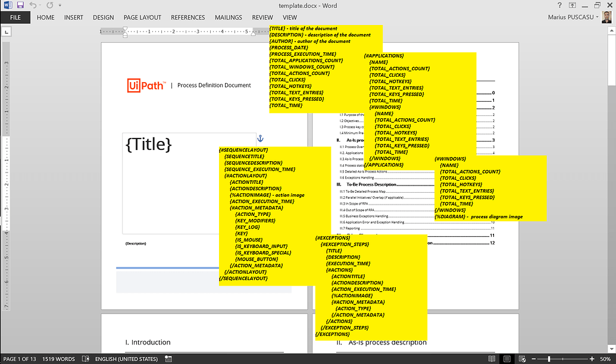Open the FILE menu

tap(15, 17)
